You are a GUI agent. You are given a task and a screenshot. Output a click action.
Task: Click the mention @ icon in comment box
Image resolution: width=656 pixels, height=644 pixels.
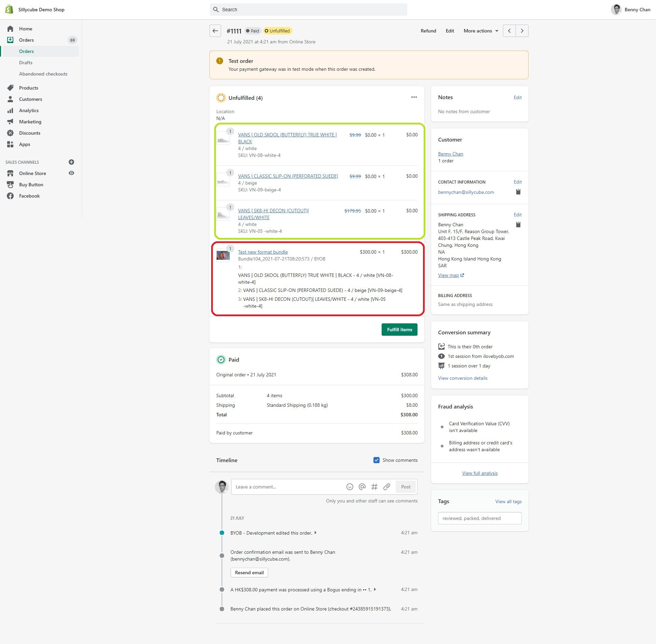point(362,487)
